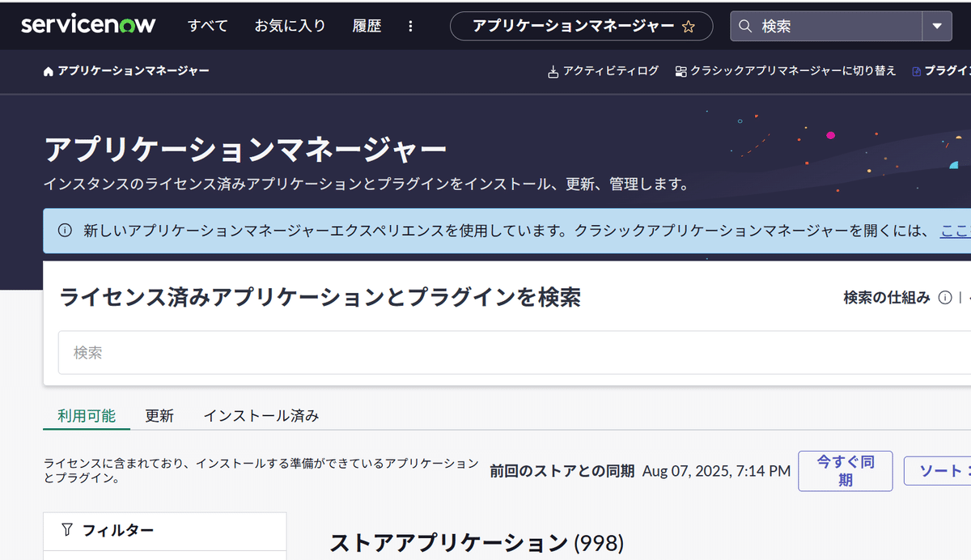Image resolution: width=971 pixels, height=560 pixels.
Task: Click the info icon in the blue notification banner
Action: [x=64, y=229]
